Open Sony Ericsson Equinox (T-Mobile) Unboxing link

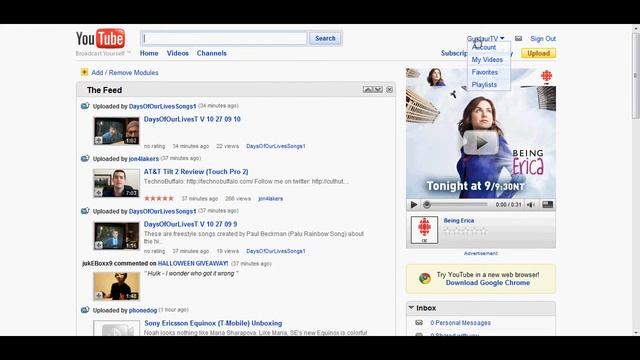[x=213, y=323]
